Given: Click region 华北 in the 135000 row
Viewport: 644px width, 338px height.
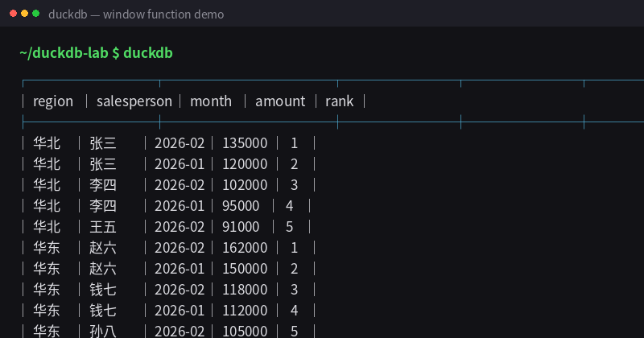Looking at the screenshot, I should pos(47,143).
